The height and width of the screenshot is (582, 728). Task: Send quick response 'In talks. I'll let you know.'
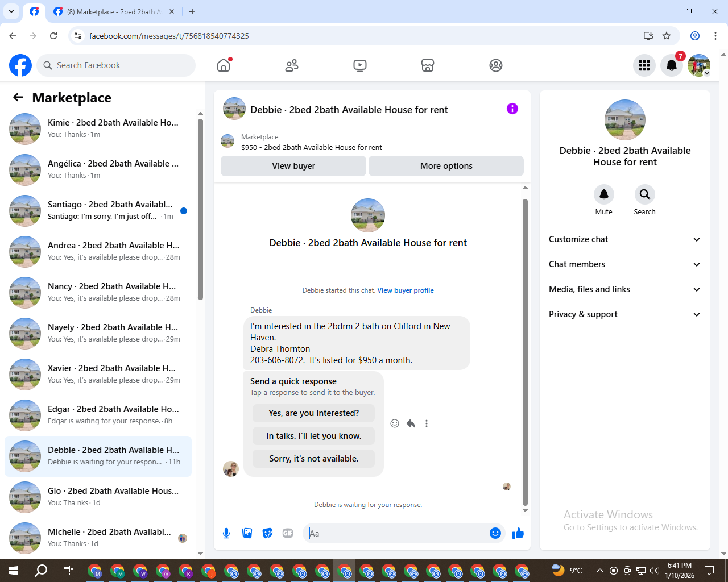(314, 436)
